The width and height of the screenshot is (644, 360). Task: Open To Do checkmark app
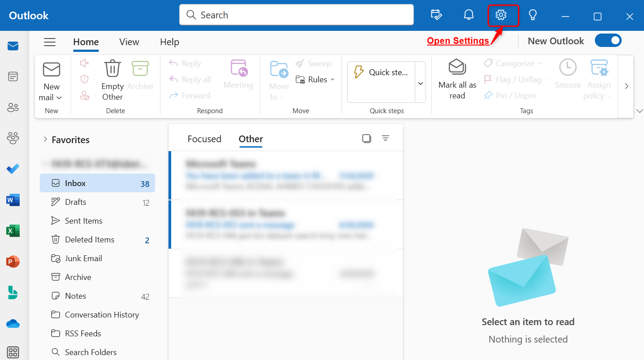[x=13, y=169]
